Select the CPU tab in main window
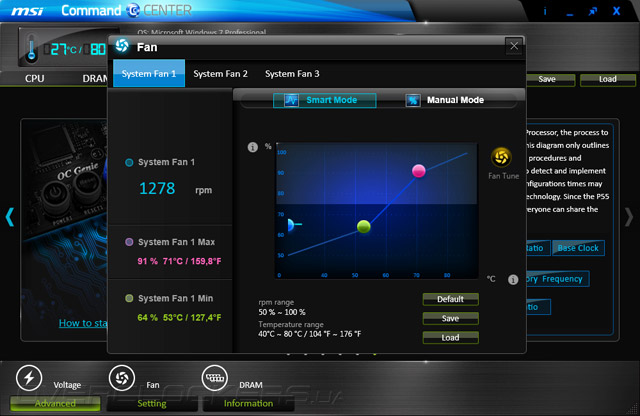 click(35, 78)
